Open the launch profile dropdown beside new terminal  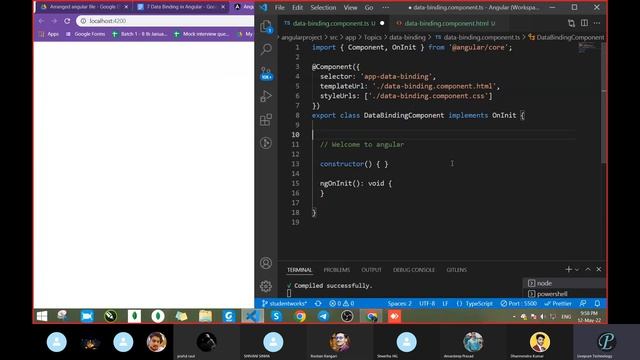[x=577, y=269]
